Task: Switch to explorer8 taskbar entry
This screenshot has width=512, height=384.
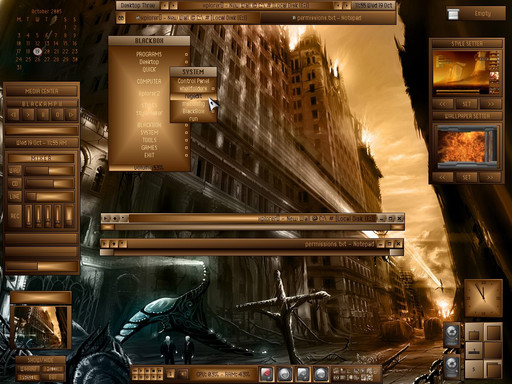Action: [x=193, y=18]
